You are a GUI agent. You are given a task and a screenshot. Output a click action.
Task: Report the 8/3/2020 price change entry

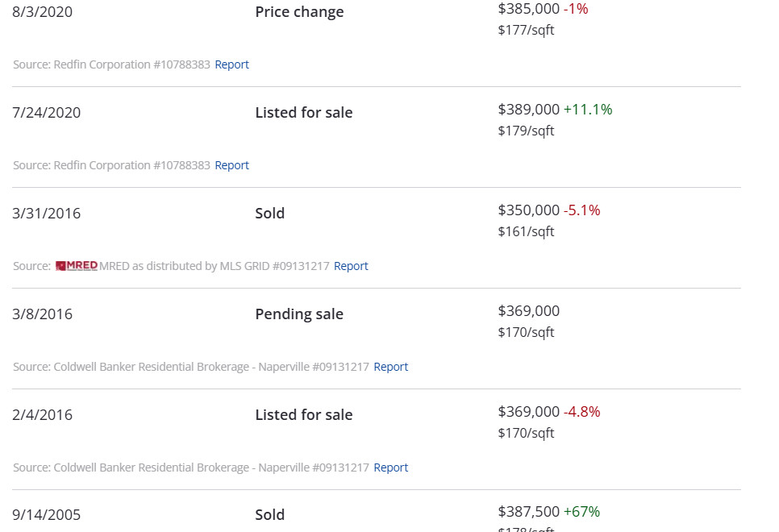(231, 64)
